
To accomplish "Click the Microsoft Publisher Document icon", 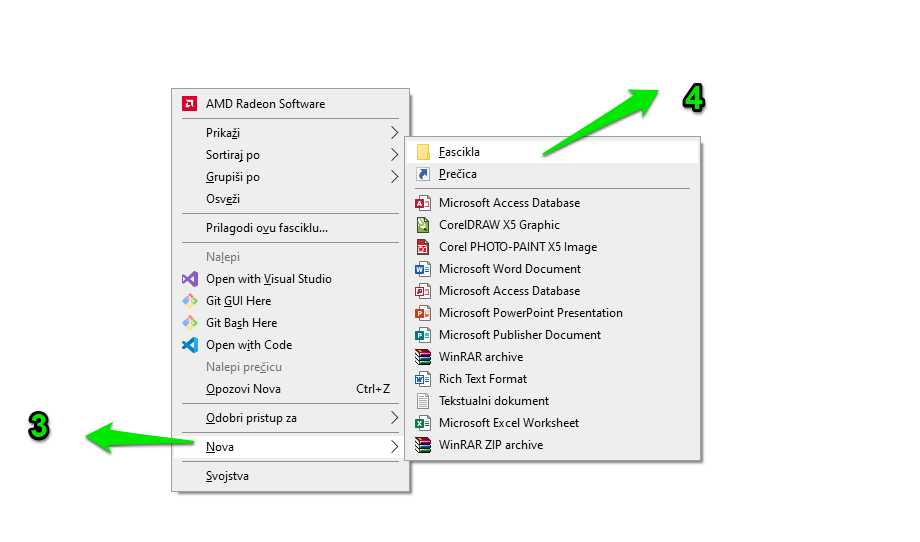I will (423, 335).
